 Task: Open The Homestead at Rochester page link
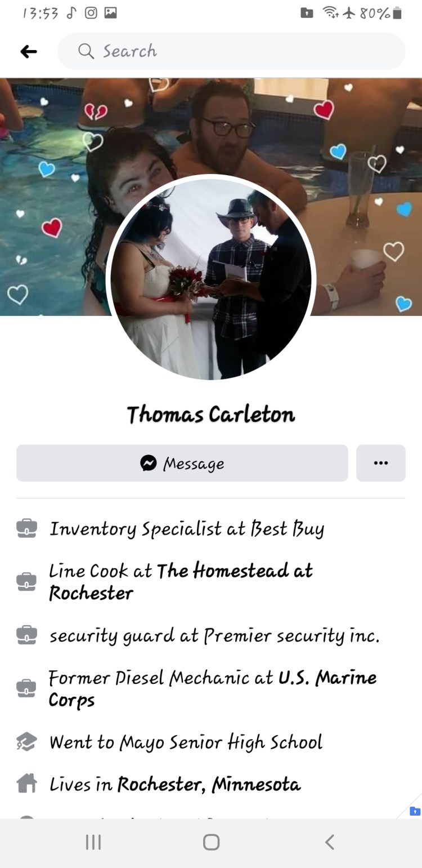pos(180,581)
